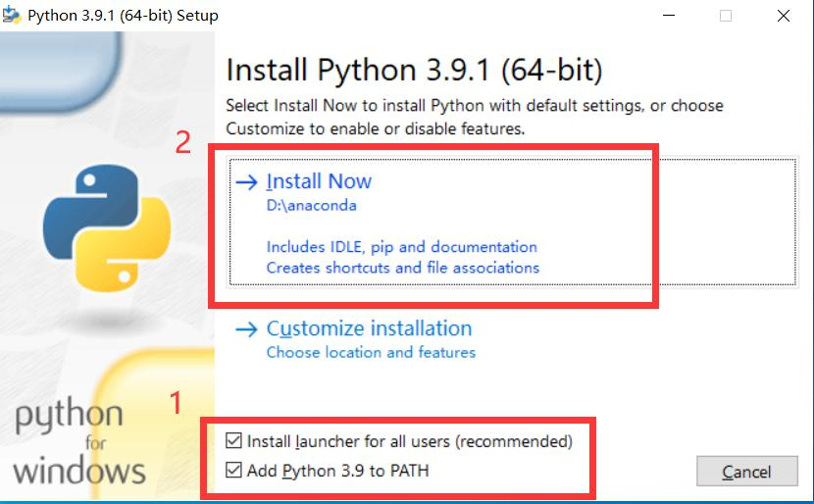Click the Install Now option
This screenshot has width=814, height=504.
click(512, 223)
